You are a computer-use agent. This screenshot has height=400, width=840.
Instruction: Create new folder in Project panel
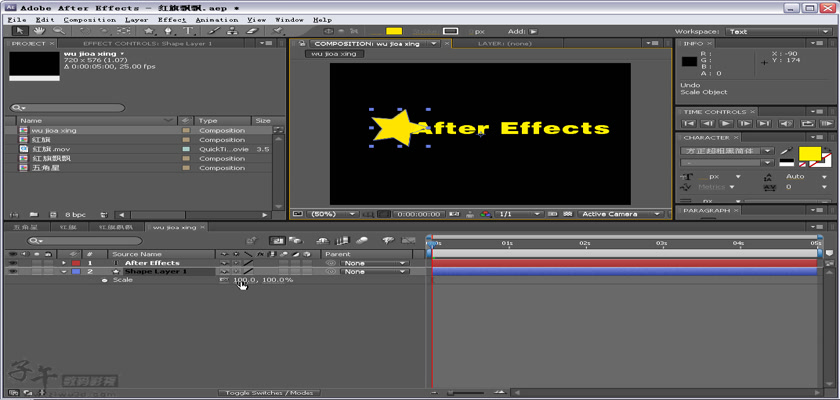point(33,214)
